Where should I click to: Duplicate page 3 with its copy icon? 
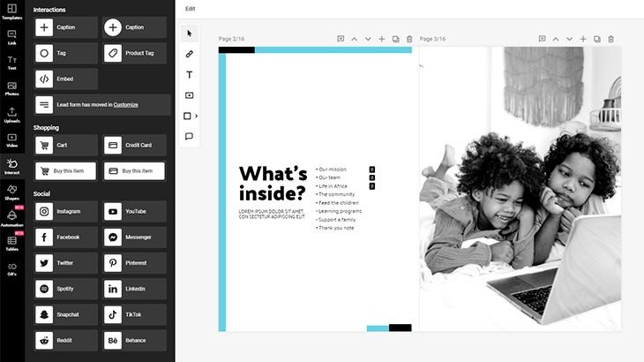[x=597, y=39]
